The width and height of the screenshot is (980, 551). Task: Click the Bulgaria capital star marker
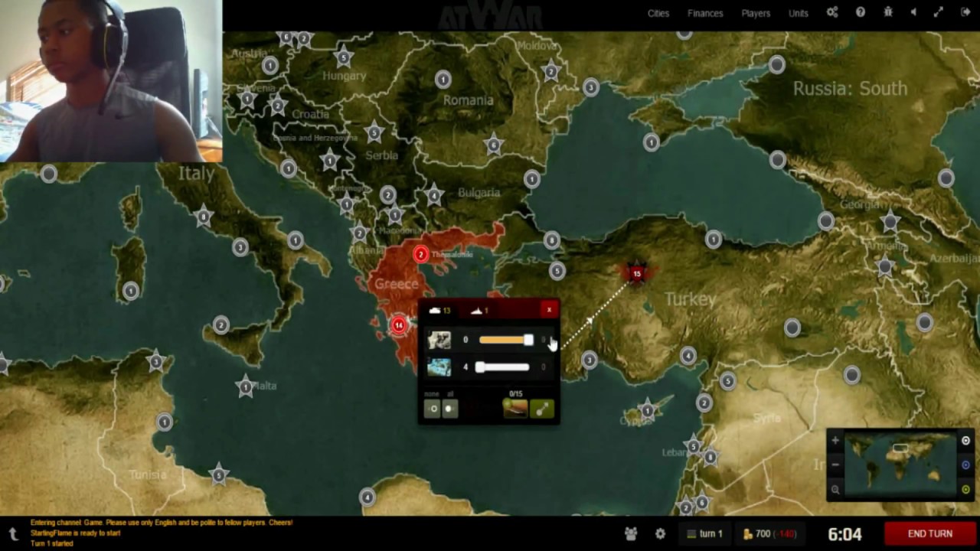pyautogui.click(x=434, y=195)
